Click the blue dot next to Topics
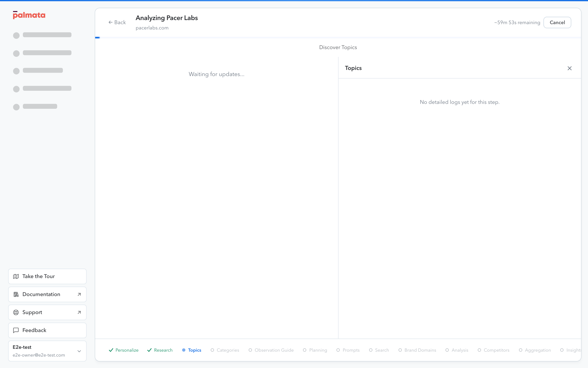 pyautogui.click(x=184, y=350)
